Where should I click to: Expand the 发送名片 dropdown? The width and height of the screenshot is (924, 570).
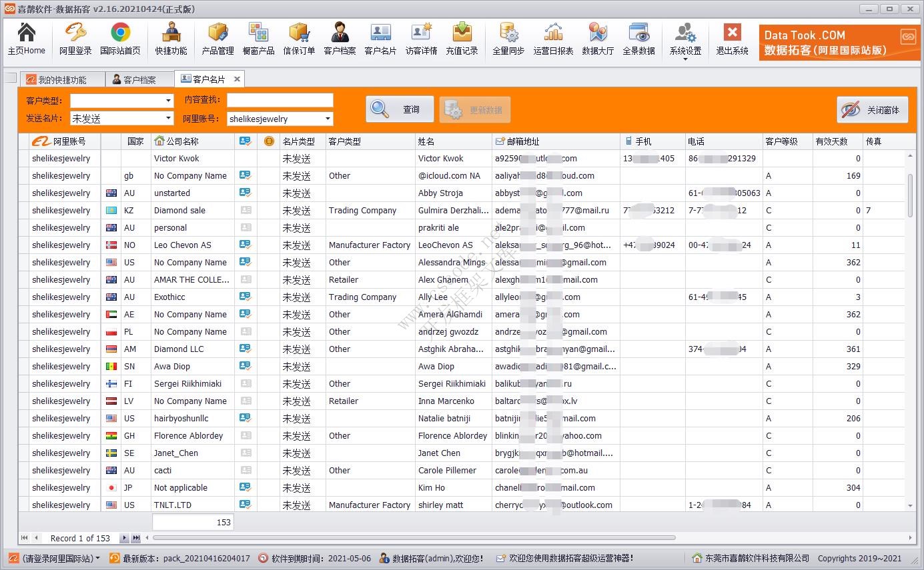coord(168,119)
